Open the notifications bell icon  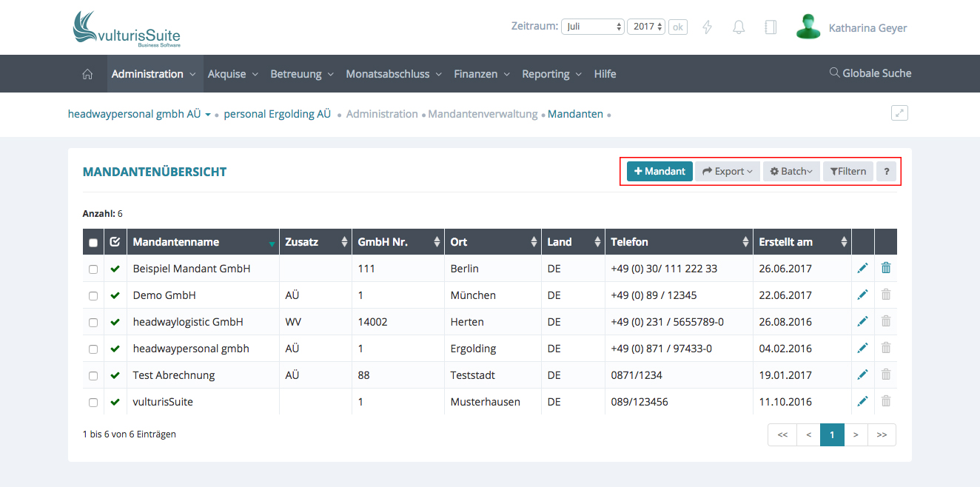(738, 27)
